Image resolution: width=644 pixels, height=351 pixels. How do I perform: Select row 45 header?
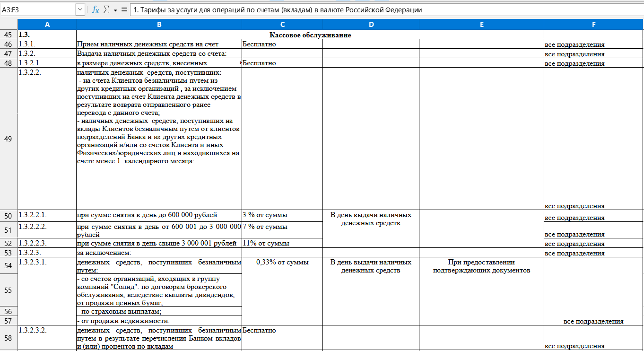pyautogui.click(x=9, y=35)
